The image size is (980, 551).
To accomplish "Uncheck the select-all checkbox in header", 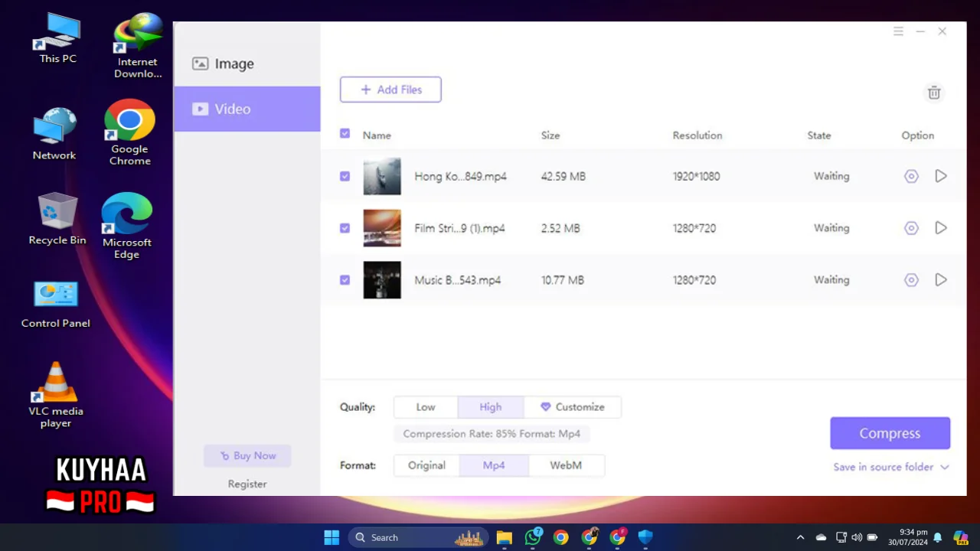I will 345,134.
